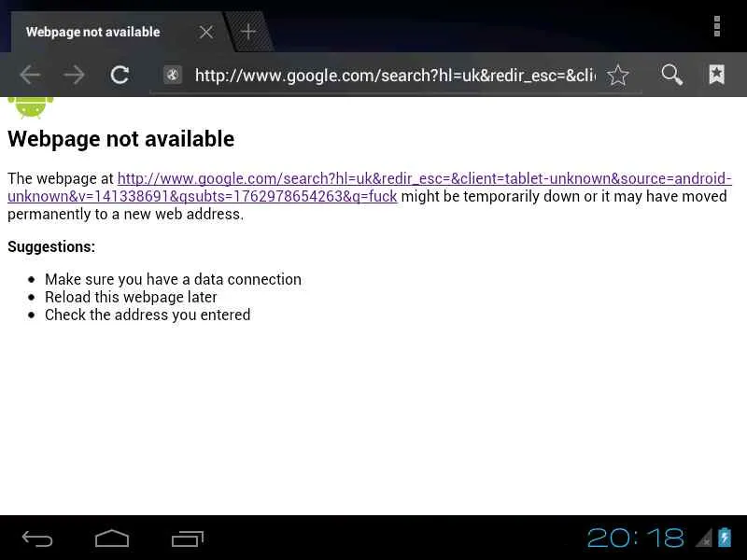Tap the Android system back button
747x560 pixels.
coord(37,539)
